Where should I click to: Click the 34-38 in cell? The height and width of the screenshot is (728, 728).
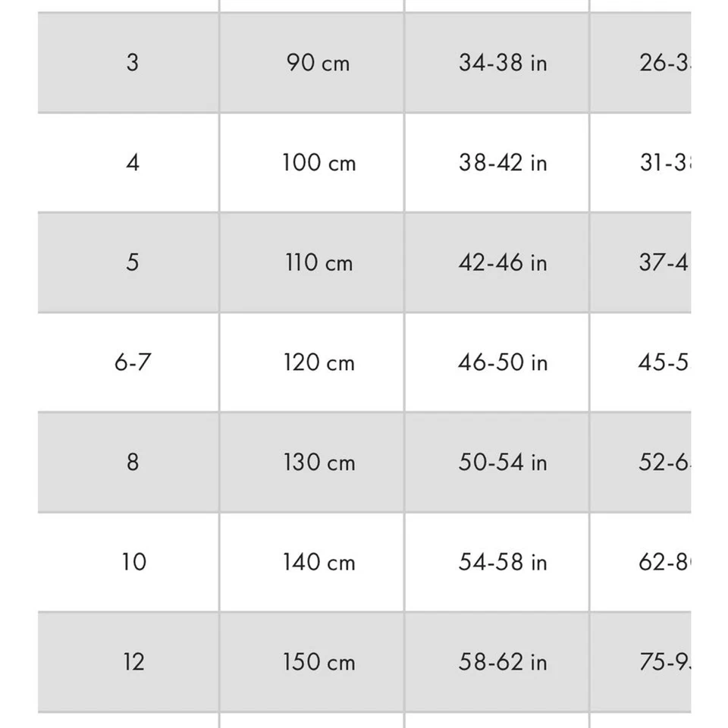(502, 62)
